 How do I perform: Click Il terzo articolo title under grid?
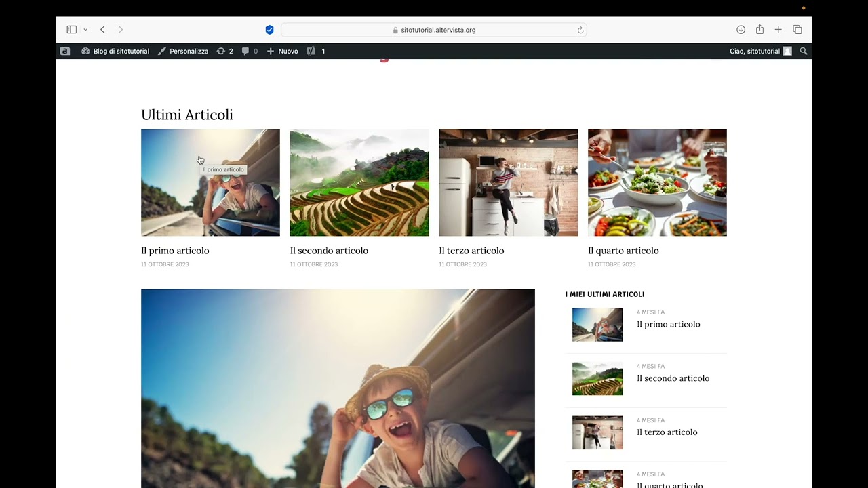click(471, 251)
